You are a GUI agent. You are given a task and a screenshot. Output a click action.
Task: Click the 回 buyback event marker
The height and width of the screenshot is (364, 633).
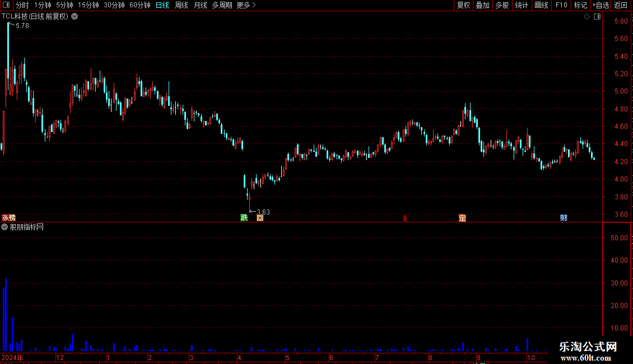(260, 218)
